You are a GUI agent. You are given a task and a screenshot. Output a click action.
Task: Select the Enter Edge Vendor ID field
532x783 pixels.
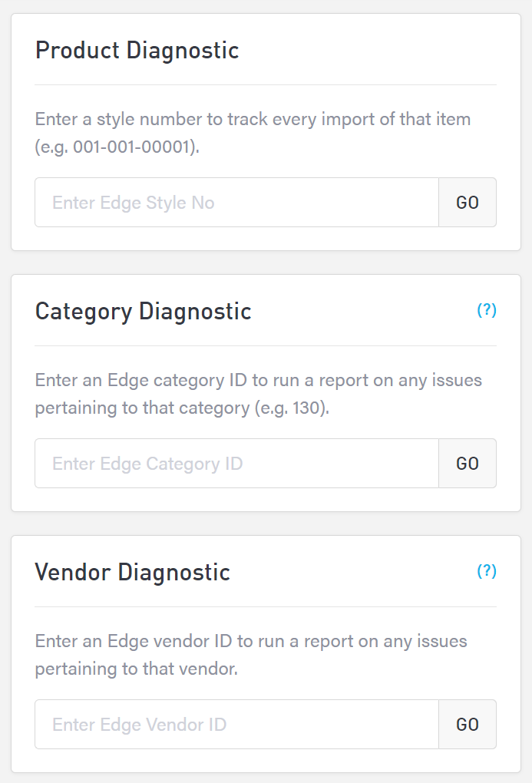tap(236, 725)
